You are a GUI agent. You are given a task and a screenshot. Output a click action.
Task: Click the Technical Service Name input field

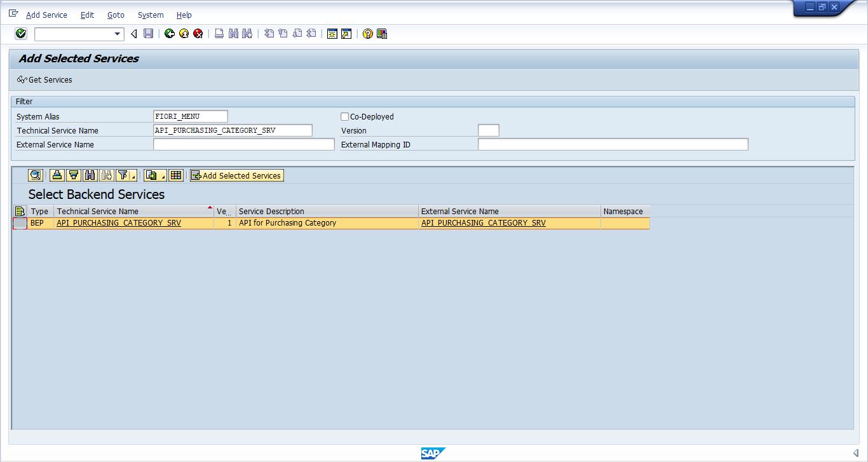pyautogui.click(x=233, y=130)
